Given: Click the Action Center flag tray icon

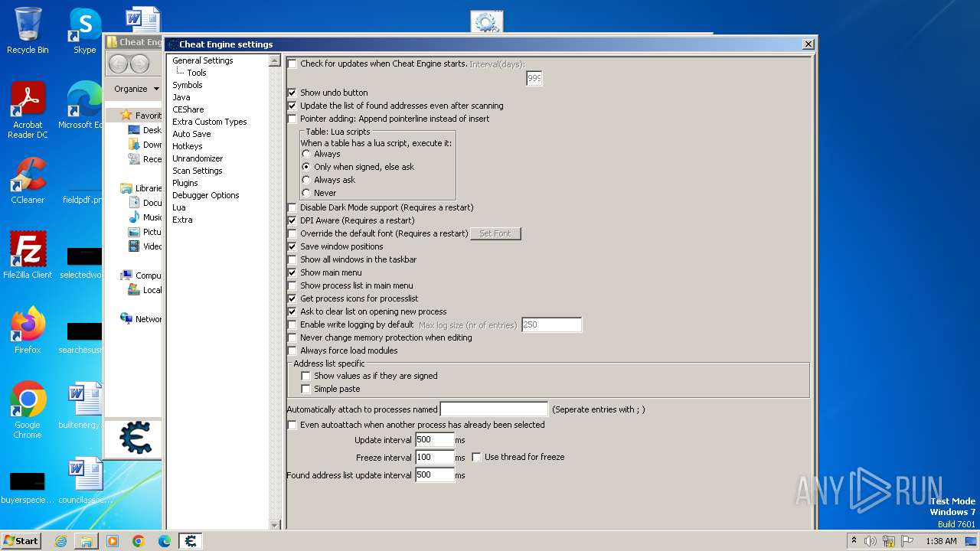Looking at the screenshot, I should [908, 541].
